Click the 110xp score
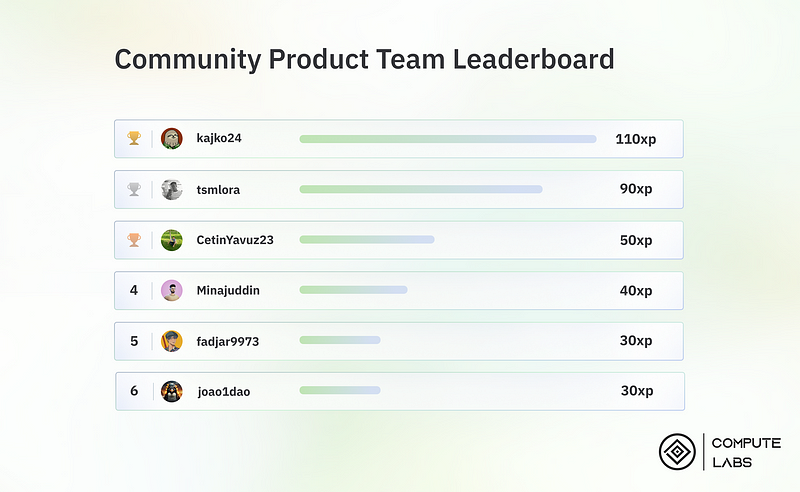This screenshot has width=800, height=492. pos(634,139)
